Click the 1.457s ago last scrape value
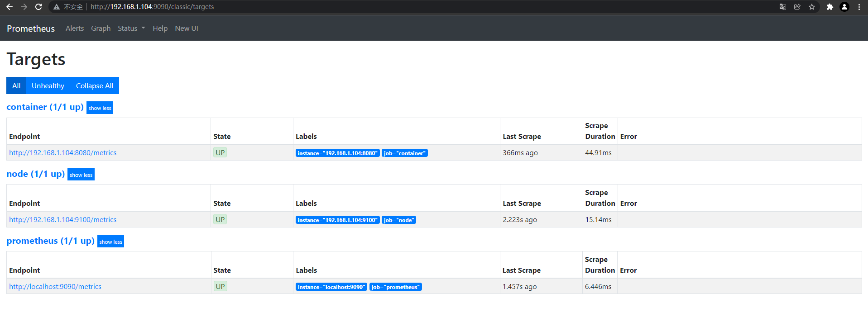The height and width of the screenshot is (322, 868). click(x=520, y=287)
